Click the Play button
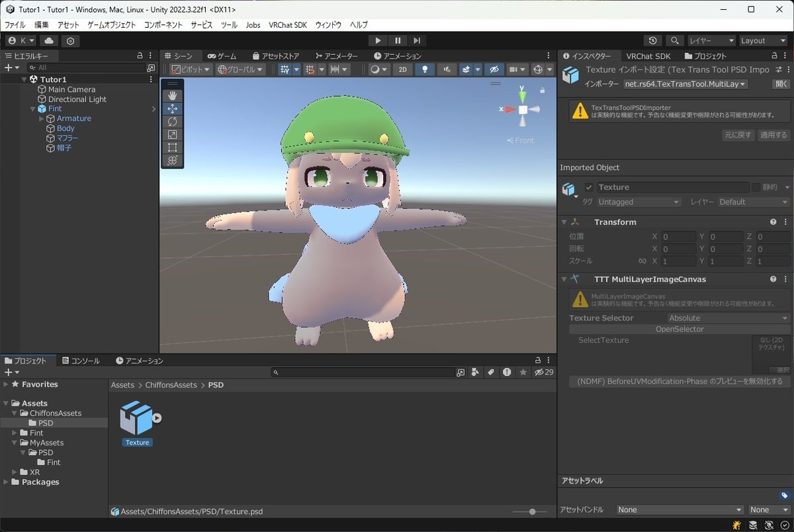 point(378,40)
